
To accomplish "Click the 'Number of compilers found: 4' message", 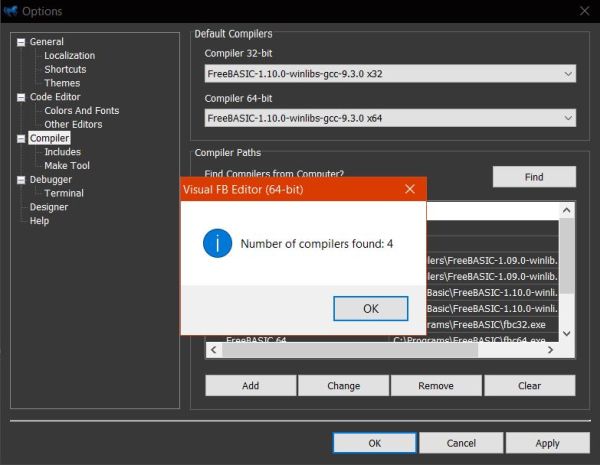I will 316,244.
